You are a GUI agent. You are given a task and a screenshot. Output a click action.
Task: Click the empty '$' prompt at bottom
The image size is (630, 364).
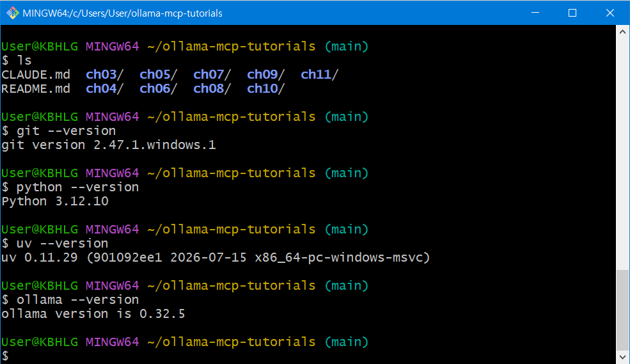pos(5,356)
